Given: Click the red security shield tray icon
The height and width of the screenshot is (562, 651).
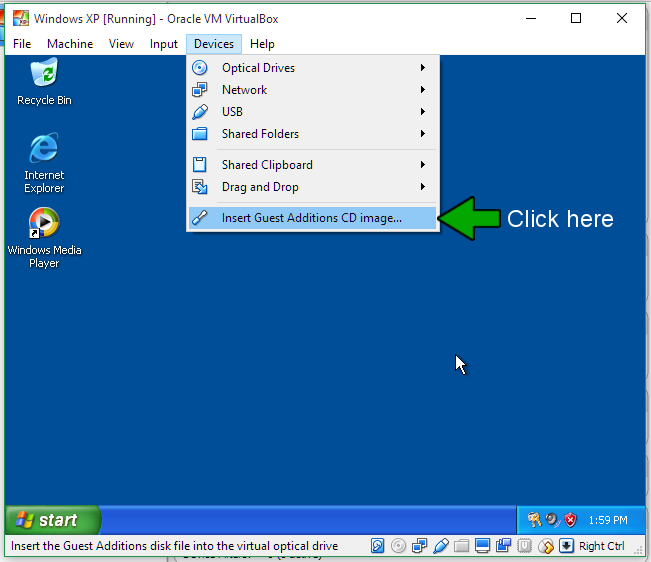Looking at the screenshot, I should coord(571,520).
